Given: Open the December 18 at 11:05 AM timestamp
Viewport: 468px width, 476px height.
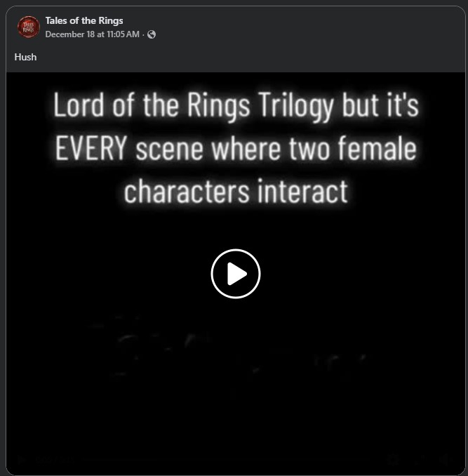Looking at the screenshot, I should click(x=92, y=34).
